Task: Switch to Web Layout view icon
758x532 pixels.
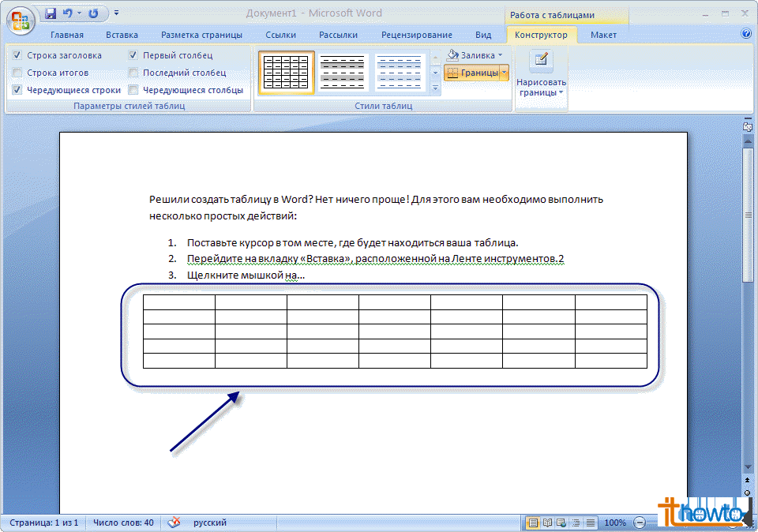Action: 561,523
